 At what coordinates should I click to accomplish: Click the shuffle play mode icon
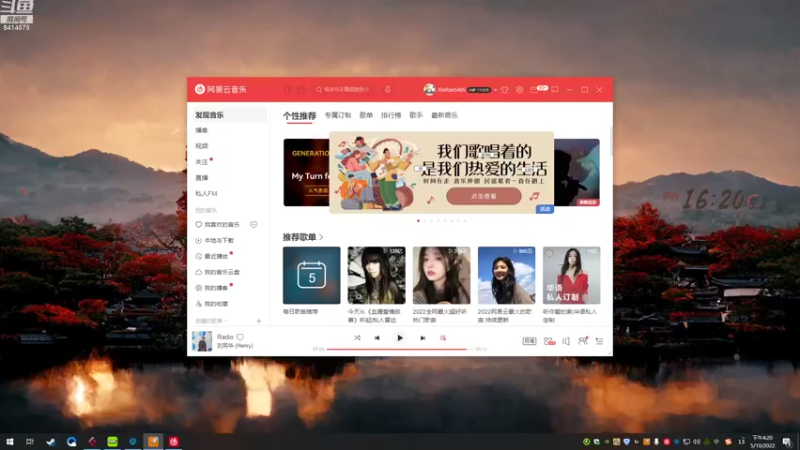tap(357, 338)
